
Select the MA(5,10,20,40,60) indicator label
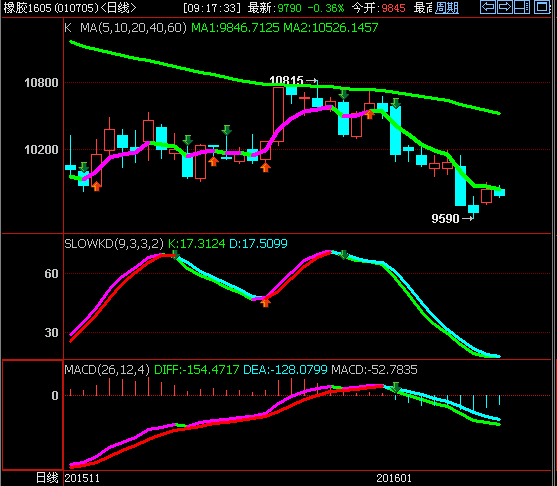133,28
